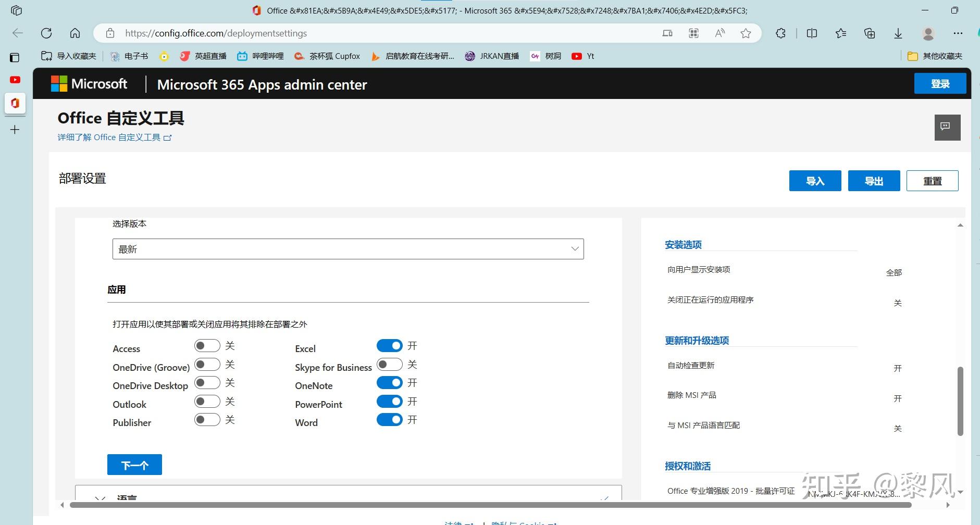Click the summary panel vertical scrollbar
Viewport: 980px width, 525px height.
click(960, 401)
